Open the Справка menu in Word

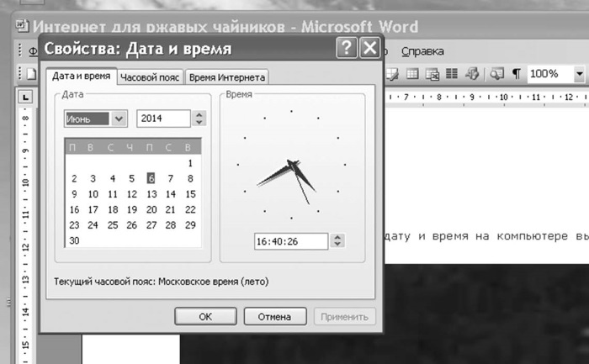422,51
